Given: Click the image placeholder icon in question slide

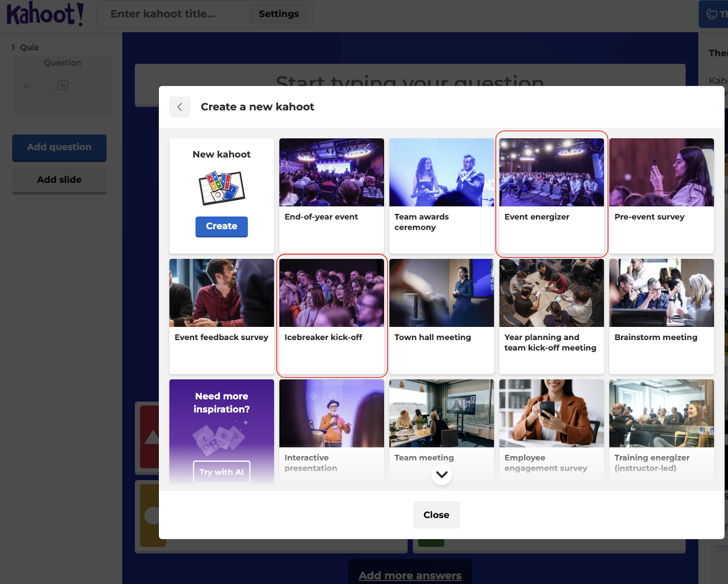Looking at the screenshot, I should [x=63, y=85].
